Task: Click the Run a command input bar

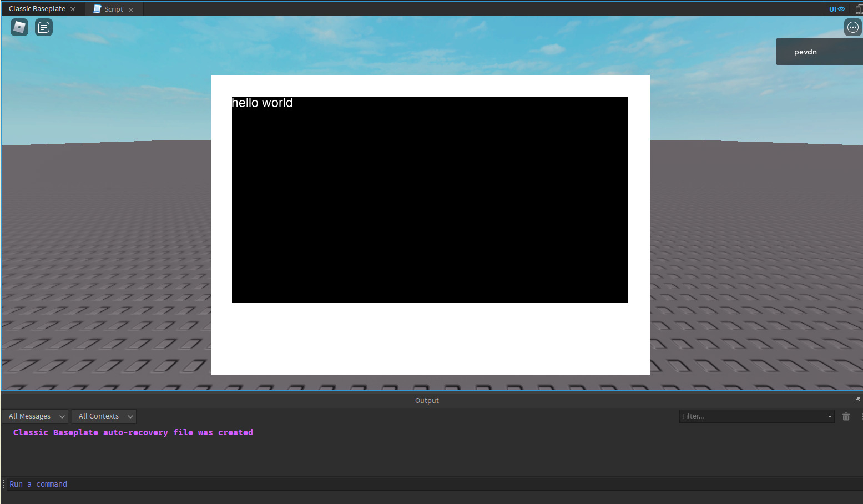Action: [38, 483]
